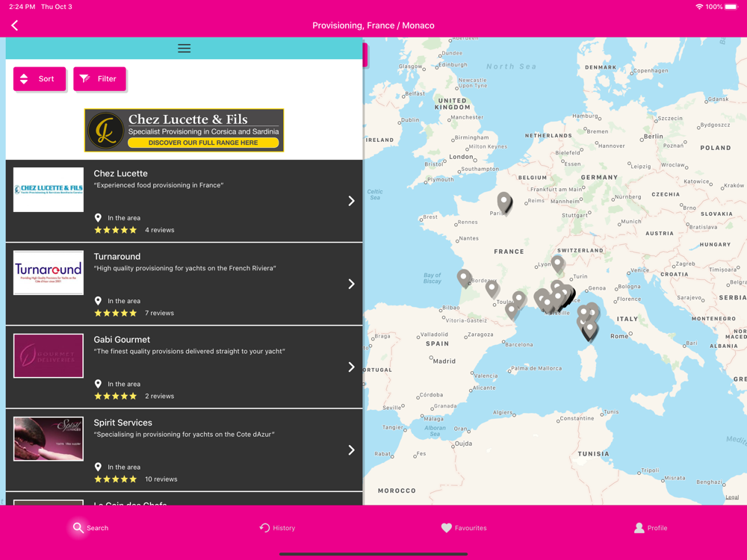
Task: Tap Chez Lucette five-star rating
Action: (116, 230)
